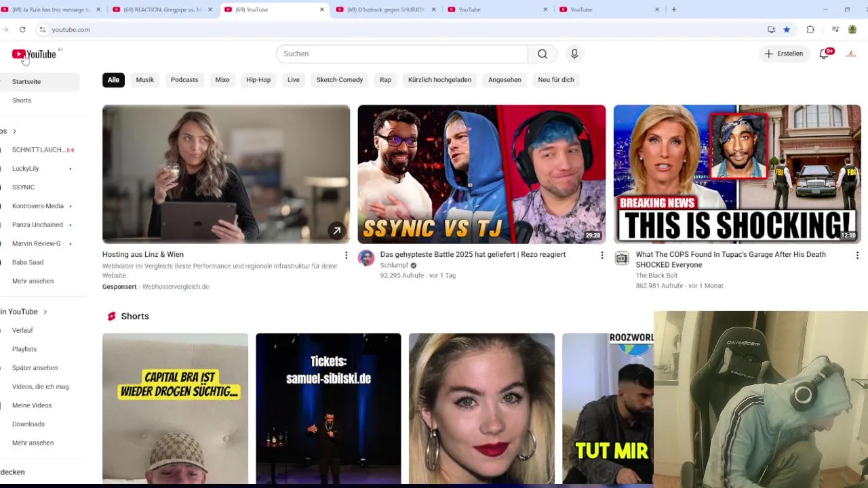Open SSYNIC channel subscription
The image size is (868, 488).
(x=23, y=188)
